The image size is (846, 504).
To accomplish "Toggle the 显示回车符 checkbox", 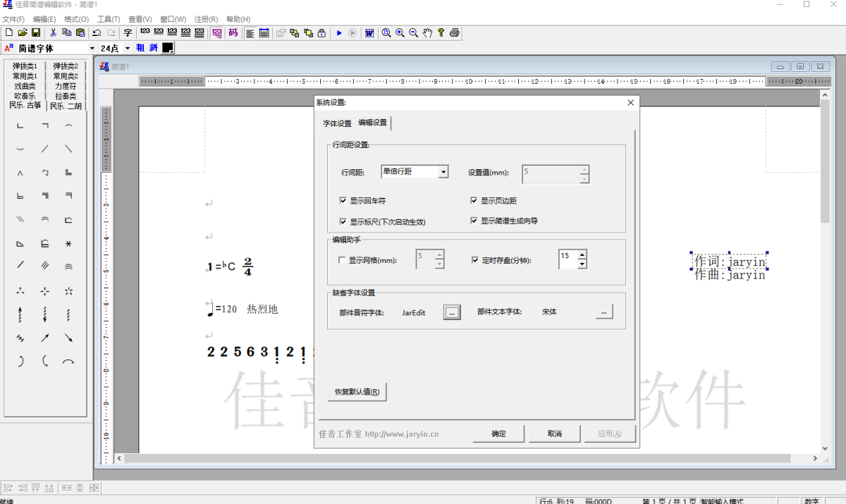I will pyautogui.click(x=343, y=201).
